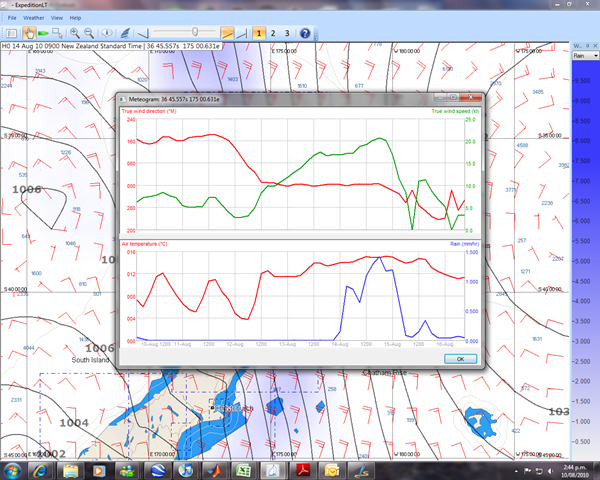Open the Help menu
This screenshot has width=600, height=480.
(x=75, y=18)
